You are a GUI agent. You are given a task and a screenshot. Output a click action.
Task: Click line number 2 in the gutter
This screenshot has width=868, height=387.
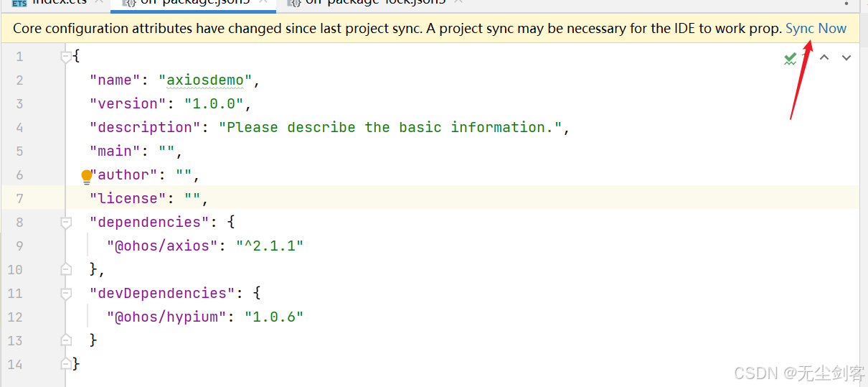(19, 80)
